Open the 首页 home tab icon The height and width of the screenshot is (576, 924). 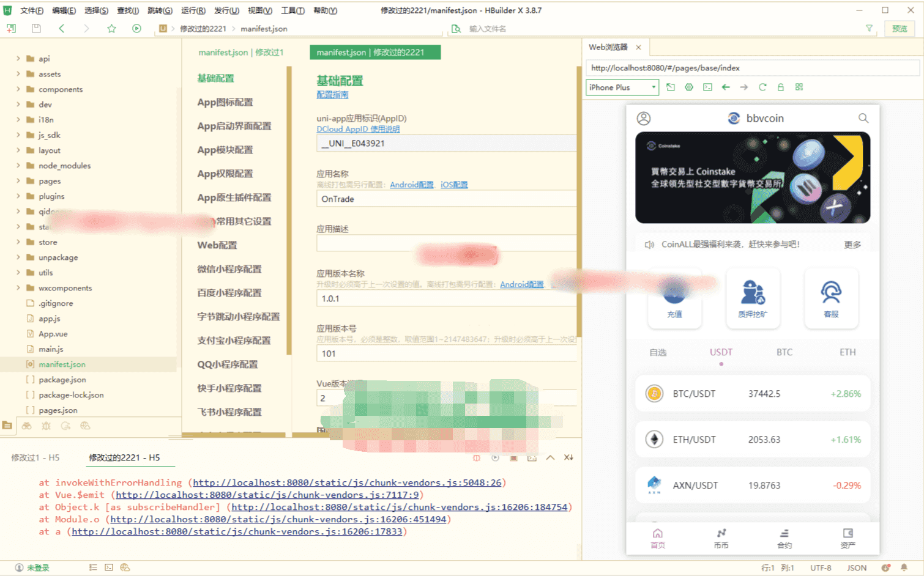(x=658, y=538)
